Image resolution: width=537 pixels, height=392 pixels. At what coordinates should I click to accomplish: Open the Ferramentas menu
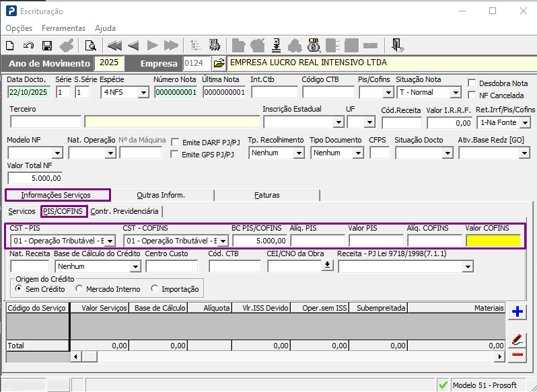[x=63, y=28]
